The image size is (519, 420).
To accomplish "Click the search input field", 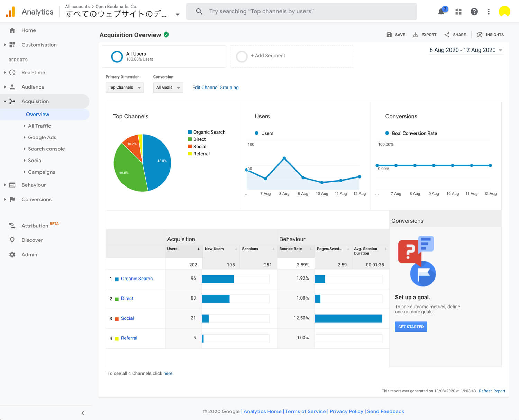I will pos(301,11).
